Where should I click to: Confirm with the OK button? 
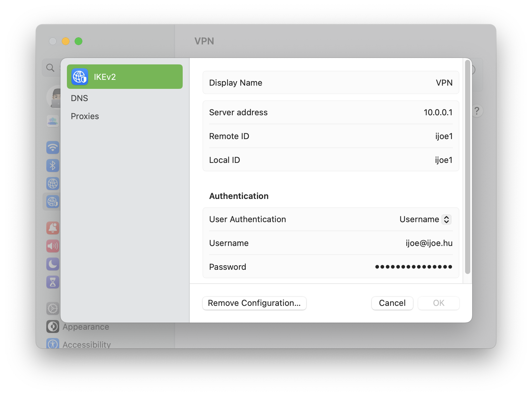click(x=438, y=303)
